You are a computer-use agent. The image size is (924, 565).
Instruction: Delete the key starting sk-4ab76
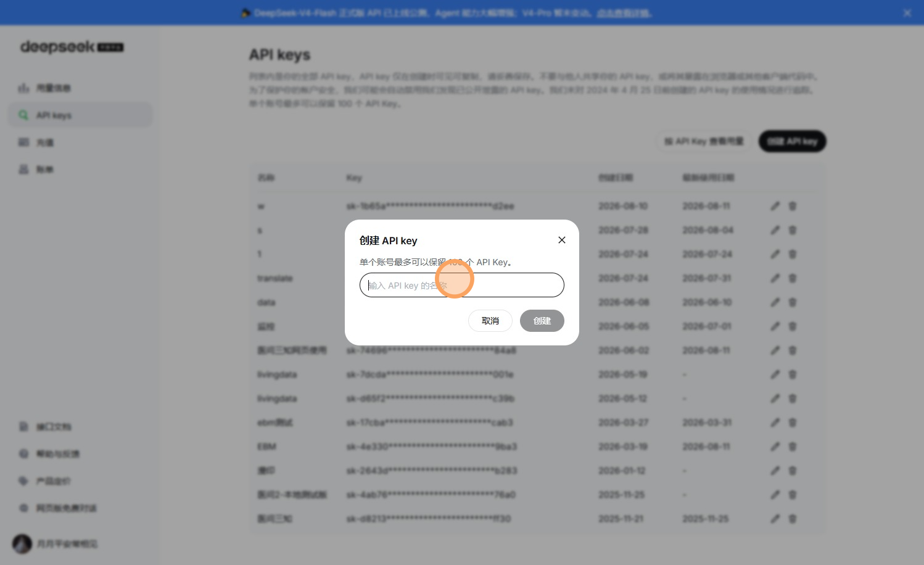(x=793, y=495)
